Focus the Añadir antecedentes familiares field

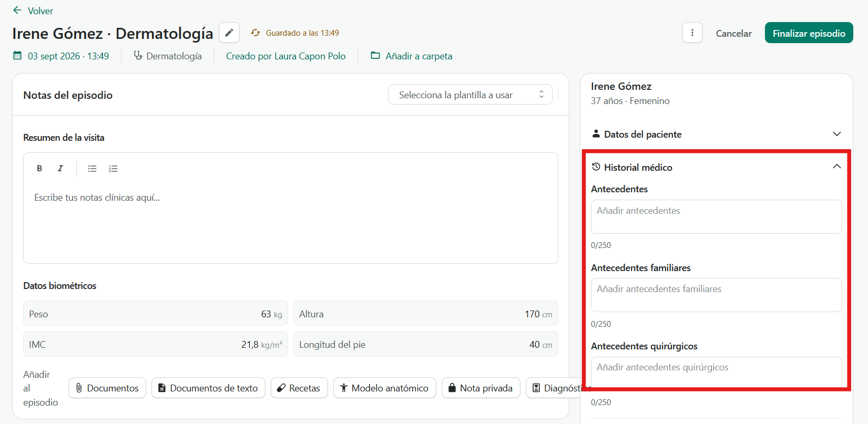pyautogui.click(x=716, y=295)
